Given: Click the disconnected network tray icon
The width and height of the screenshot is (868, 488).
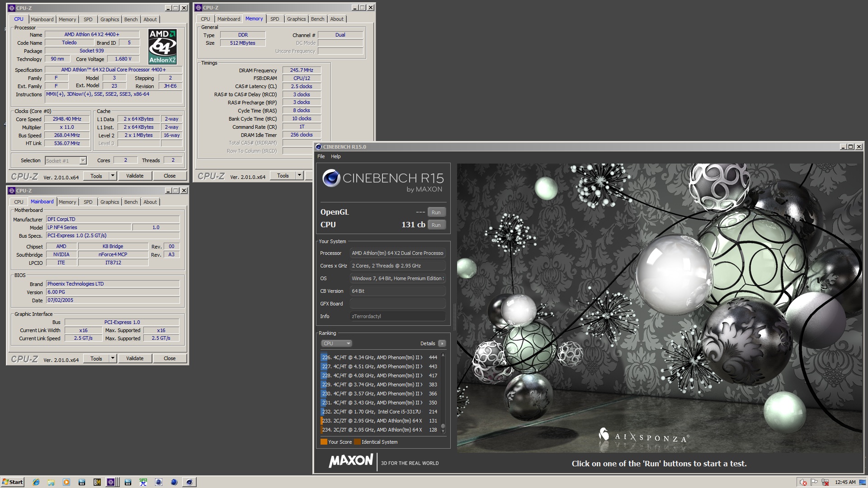Looking at the screenshot, I should pyautogui.click(x=825, y=482).
